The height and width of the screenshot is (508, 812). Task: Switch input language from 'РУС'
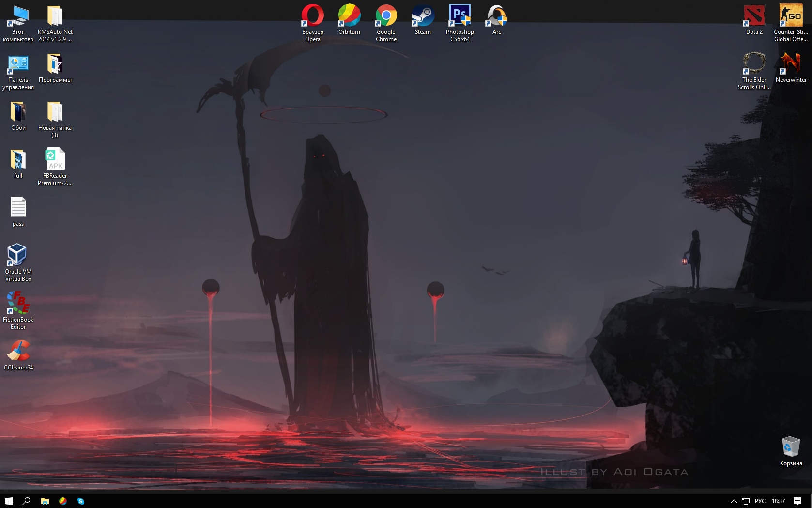point(760,501)
